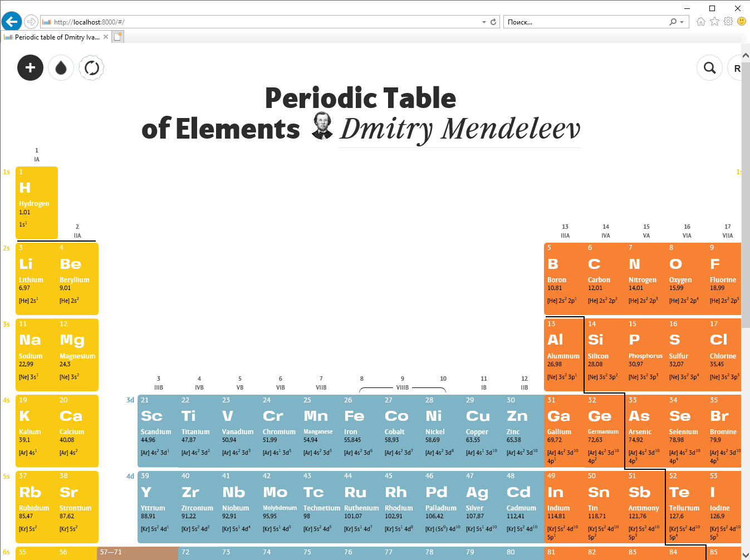
Task: Open browser home page icon
Action: [x=700, y=22]
